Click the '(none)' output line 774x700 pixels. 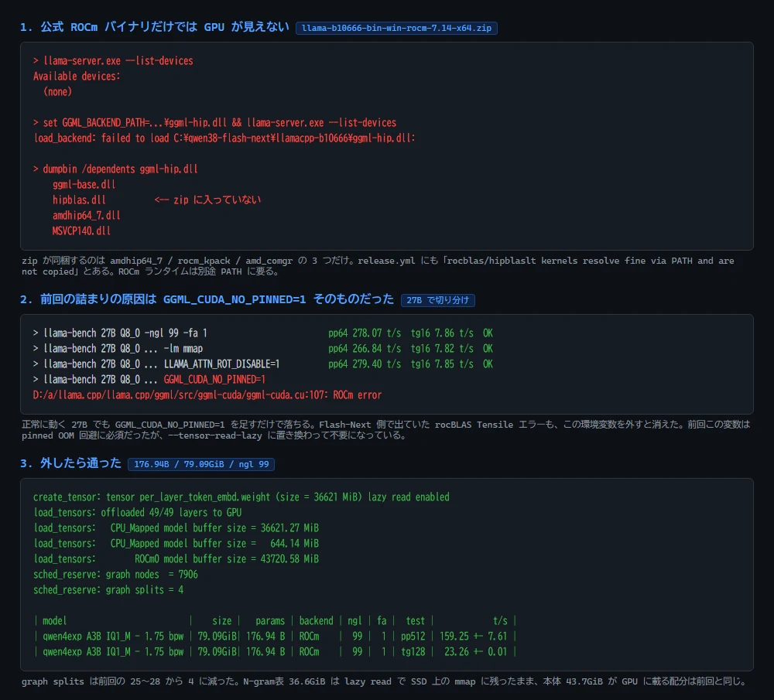[57, 92]
